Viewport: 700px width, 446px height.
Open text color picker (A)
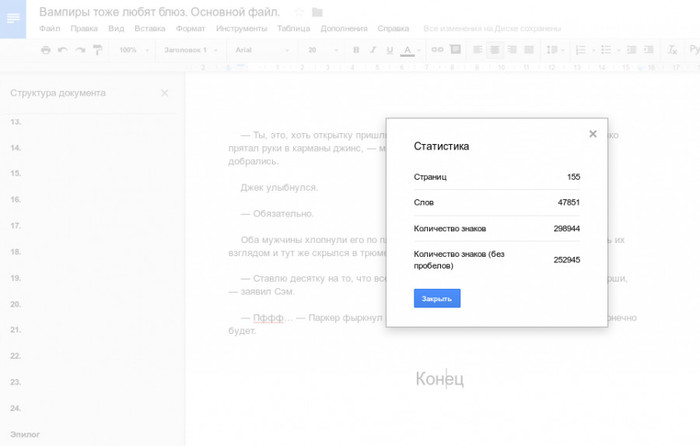pos(407,50)
